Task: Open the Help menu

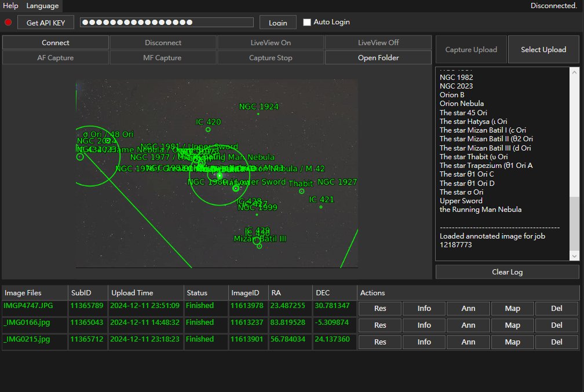Action: coord(10,6)
